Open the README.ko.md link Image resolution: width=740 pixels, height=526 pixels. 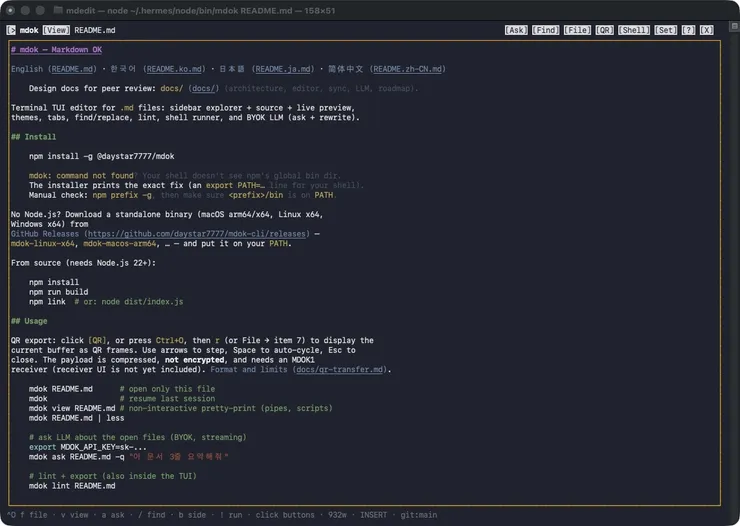coord(174,69)
